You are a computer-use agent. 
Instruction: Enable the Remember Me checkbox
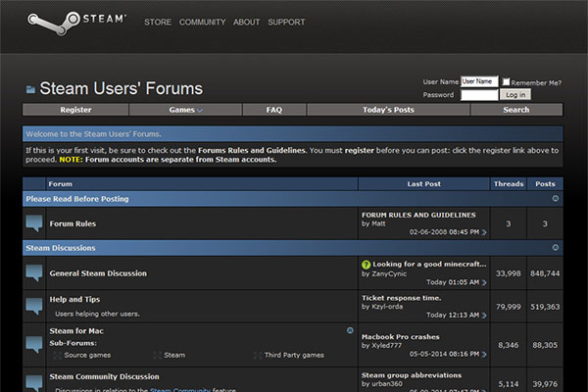(x=506, y=81)
